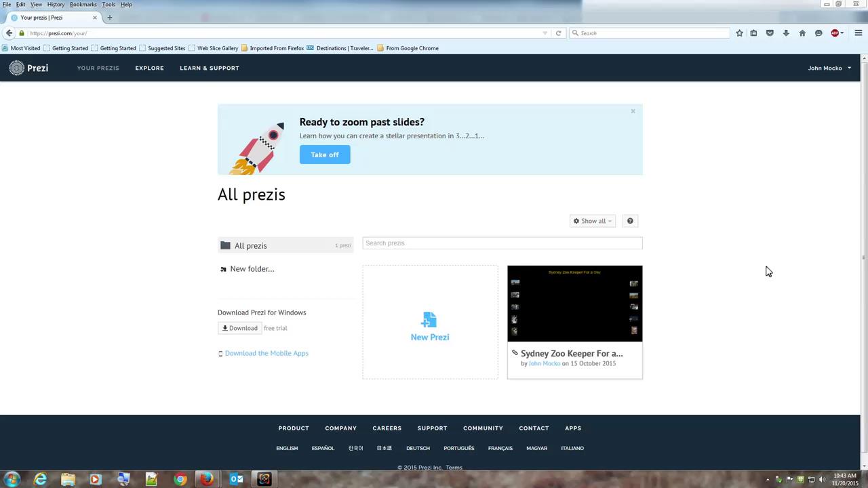
Task: Open Imported From Firefox bookmarks folder
Action: click(x=273, y=48)
